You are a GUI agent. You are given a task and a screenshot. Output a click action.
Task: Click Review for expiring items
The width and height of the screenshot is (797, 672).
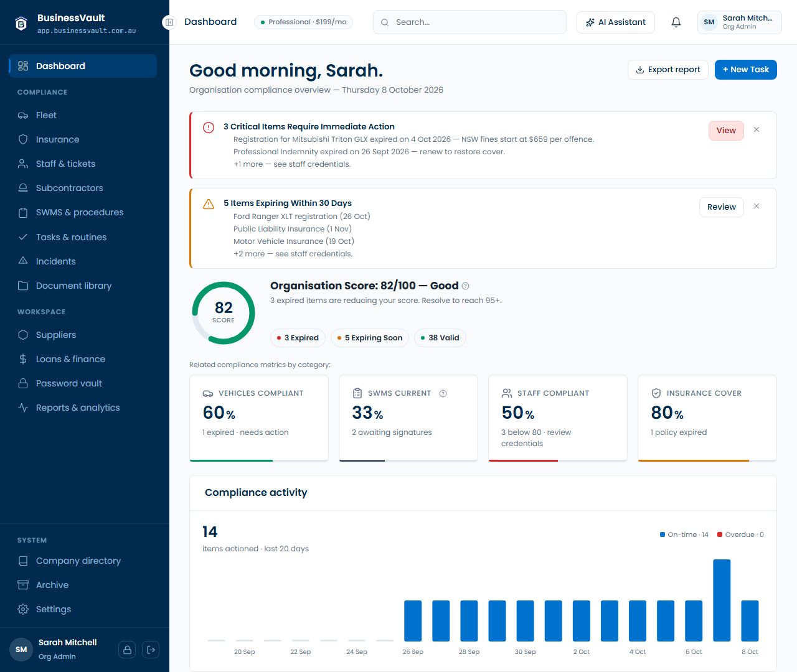pos(721,207)
